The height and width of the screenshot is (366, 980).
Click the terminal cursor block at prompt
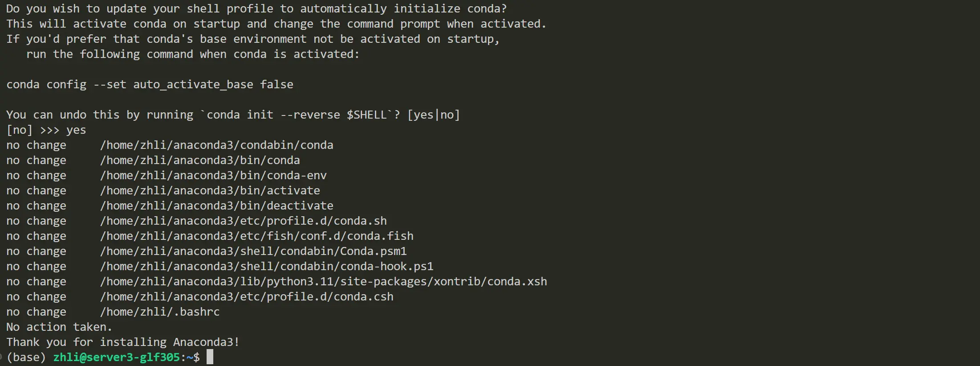pyautogui.click(x=210, y=357)
